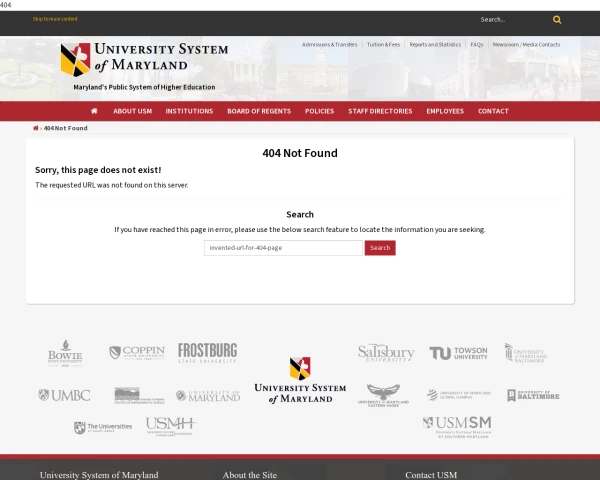The height and width of the screenshot is (480, 600).
Task: Open the Contact menu item
Action: pos(493,111)
